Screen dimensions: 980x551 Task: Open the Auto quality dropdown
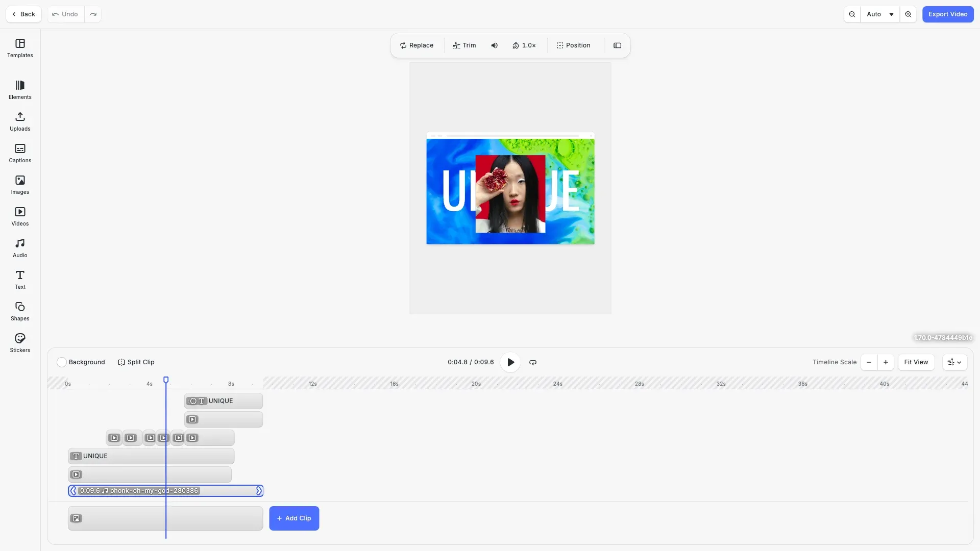879,14
